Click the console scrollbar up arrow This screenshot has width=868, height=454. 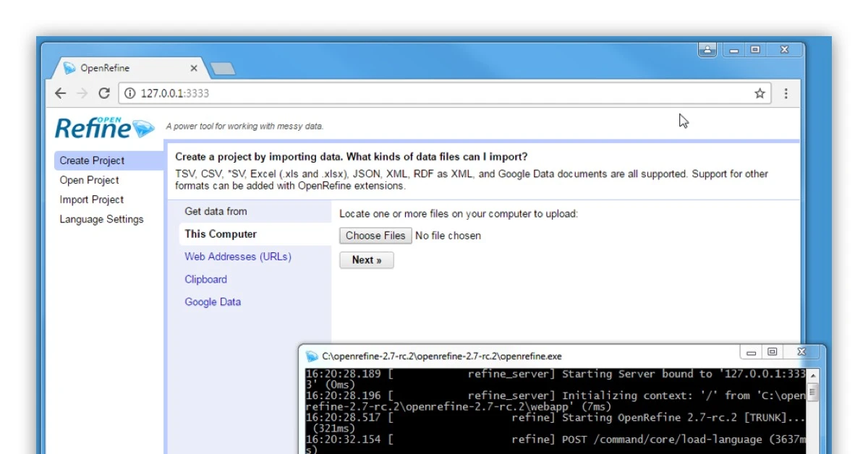pos(813,376)
